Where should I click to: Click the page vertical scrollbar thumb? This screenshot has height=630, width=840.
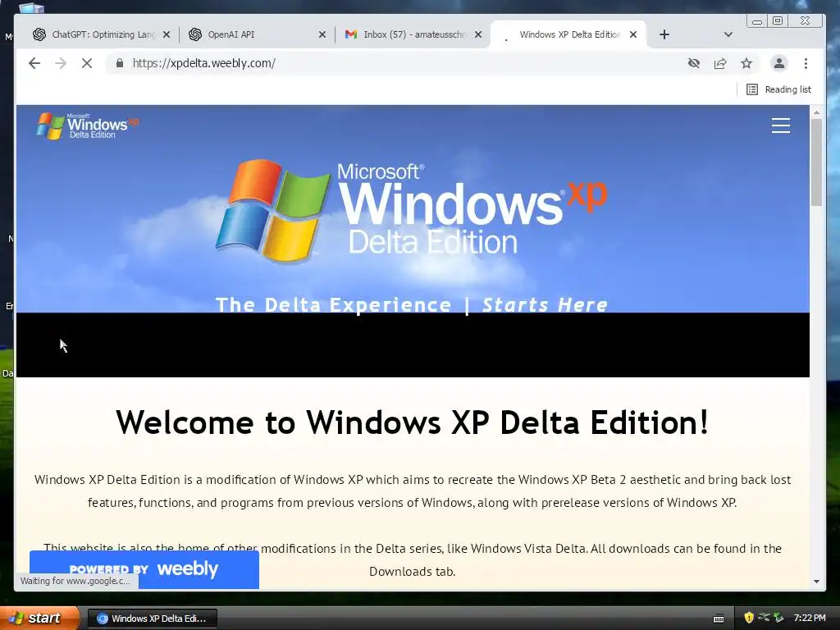(x=816, y=162)
